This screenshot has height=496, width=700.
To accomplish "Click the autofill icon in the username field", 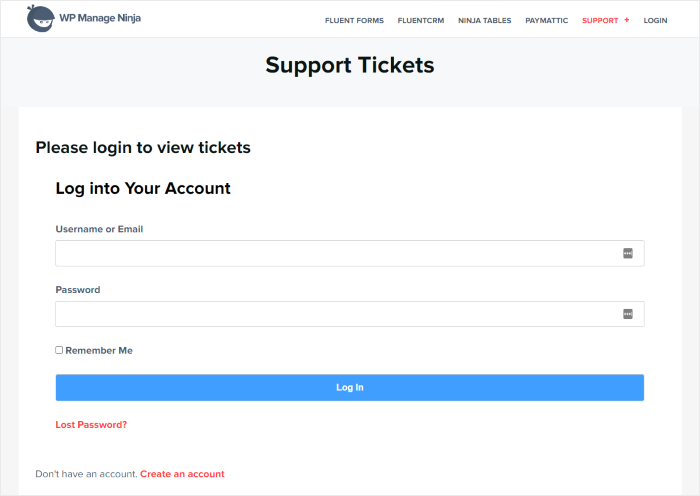I will 628,254.
